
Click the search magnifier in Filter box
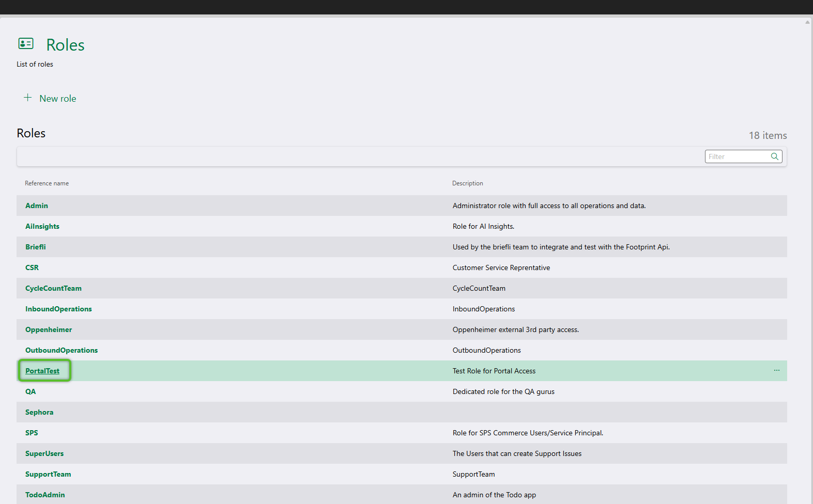click(774, 156)
